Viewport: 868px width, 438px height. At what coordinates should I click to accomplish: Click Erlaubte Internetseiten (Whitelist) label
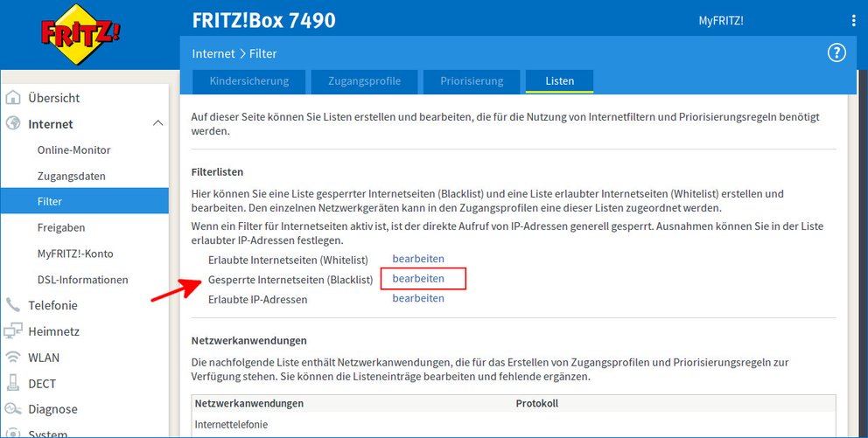pyautogui.click(x=288, y=260)
